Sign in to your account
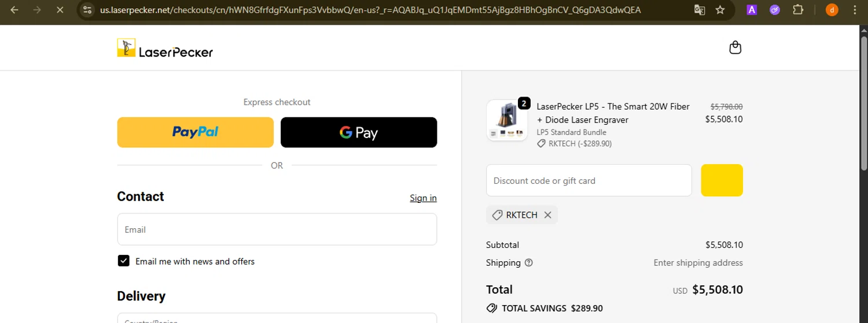Viewport: 868px width, 323px height. point(423,198)
